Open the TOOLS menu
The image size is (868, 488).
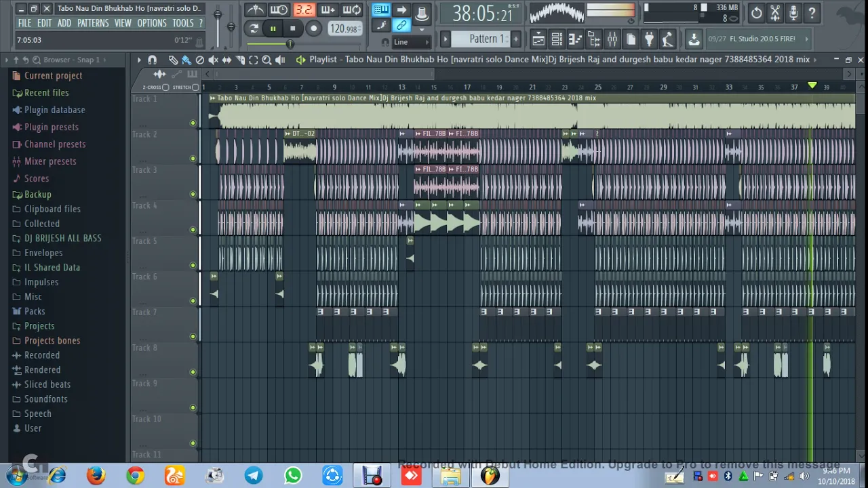pyautogui.click(x=183, y=23)
